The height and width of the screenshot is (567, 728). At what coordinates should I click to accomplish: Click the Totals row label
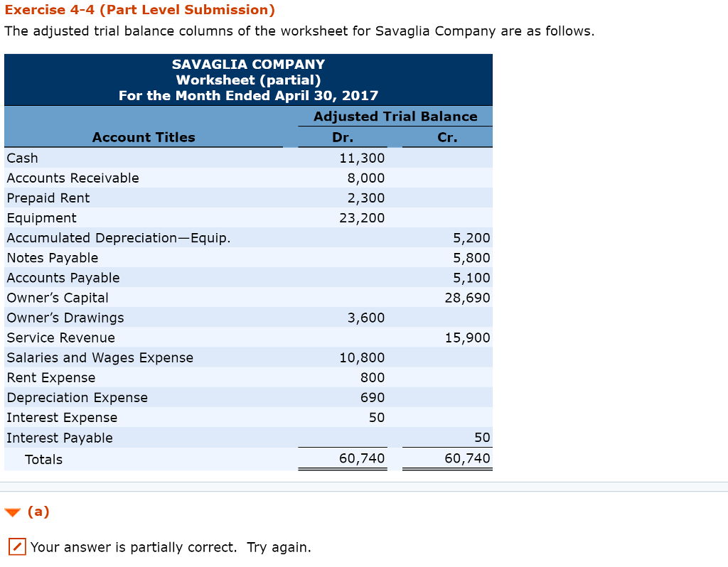43,460
